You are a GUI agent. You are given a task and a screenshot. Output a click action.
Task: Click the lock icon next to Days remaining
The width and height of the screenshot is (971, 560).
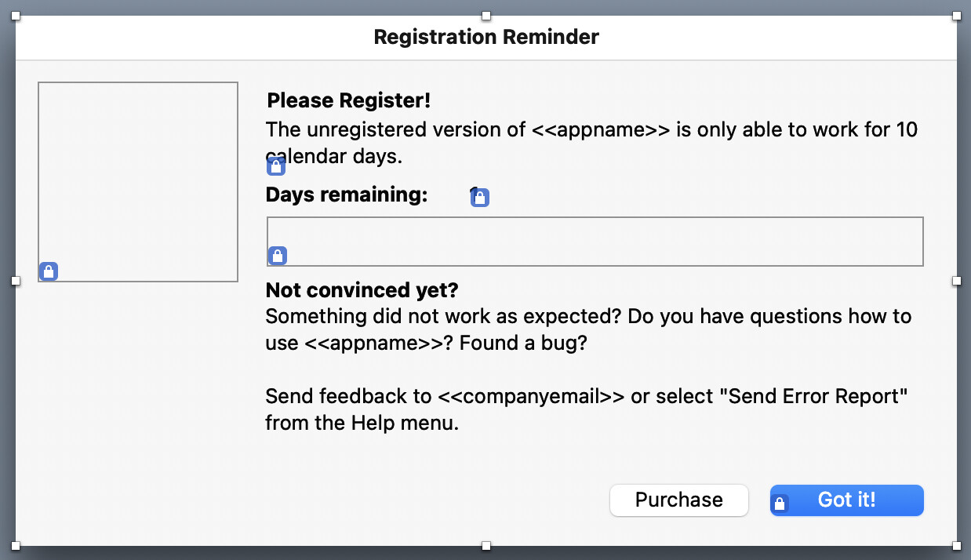[x=480, y=198]
